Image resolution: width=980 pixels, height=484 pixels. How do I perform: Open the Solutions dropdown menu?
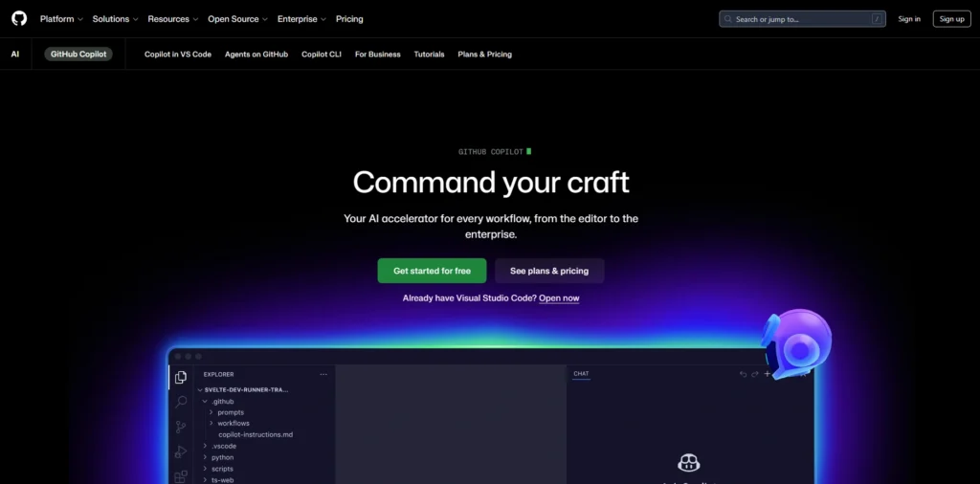(115, 19)
